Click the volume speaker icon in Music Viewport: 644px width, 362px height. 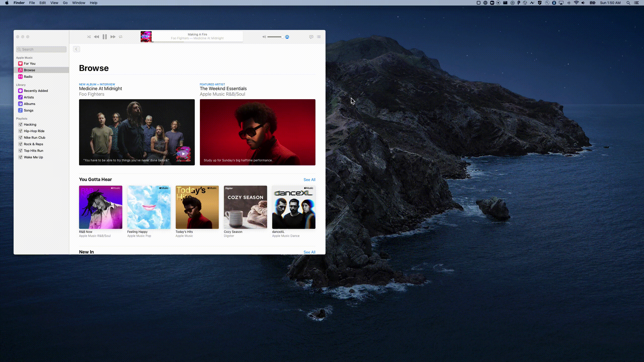click(264, 37)
